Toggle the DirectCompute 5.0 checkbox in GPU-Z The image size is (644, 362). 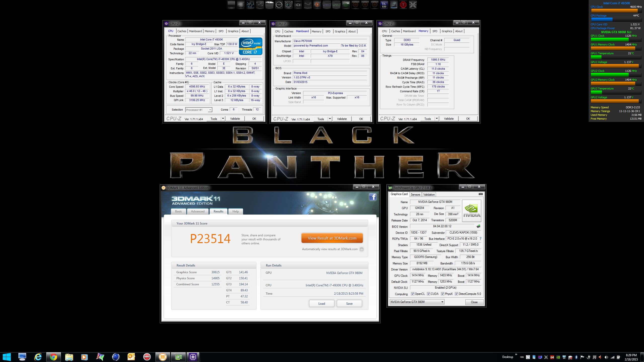456,294
